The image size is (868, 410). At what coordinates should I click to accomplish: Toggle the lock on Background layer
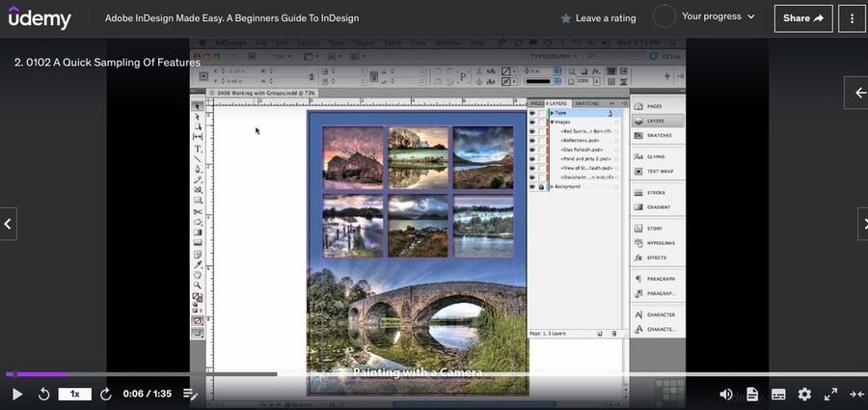click(x=541, y=187)
